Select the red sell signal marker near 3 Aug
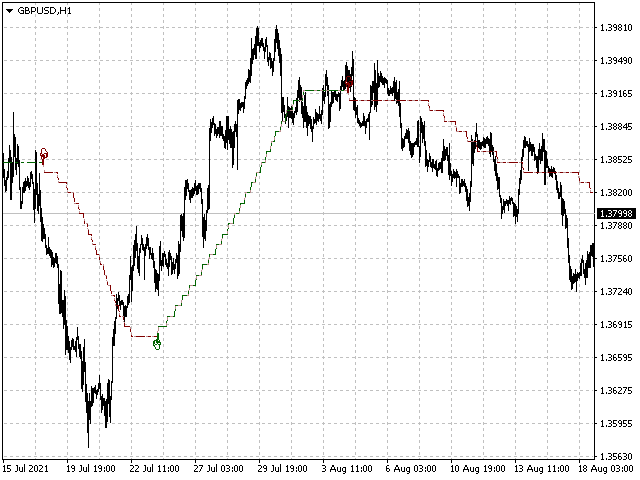640x480 pixels. click(x=349, y=82)
